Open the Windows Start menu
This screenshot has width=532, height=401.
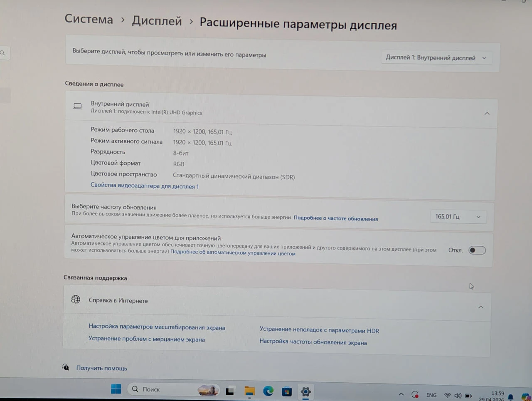(116, 389)
